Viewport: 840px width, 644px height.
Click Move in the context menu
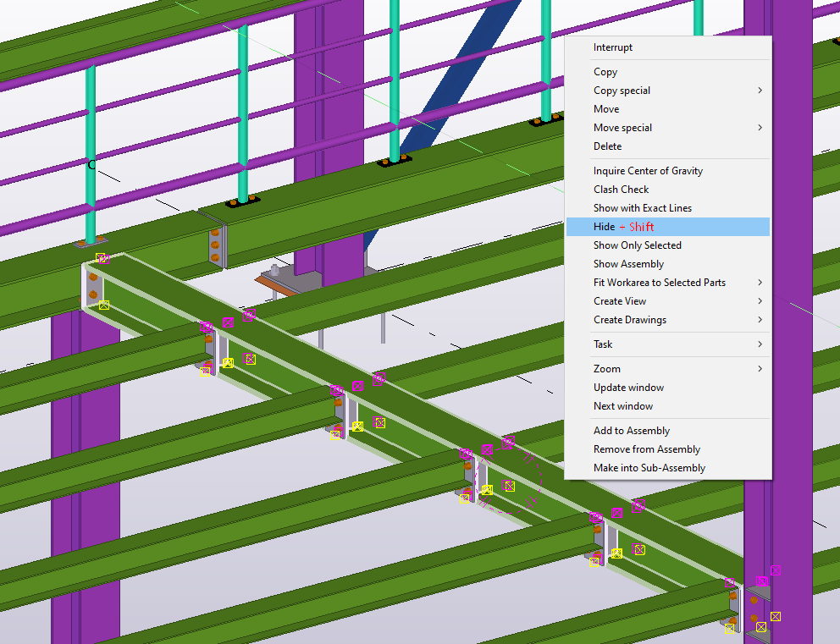[668, 109]
